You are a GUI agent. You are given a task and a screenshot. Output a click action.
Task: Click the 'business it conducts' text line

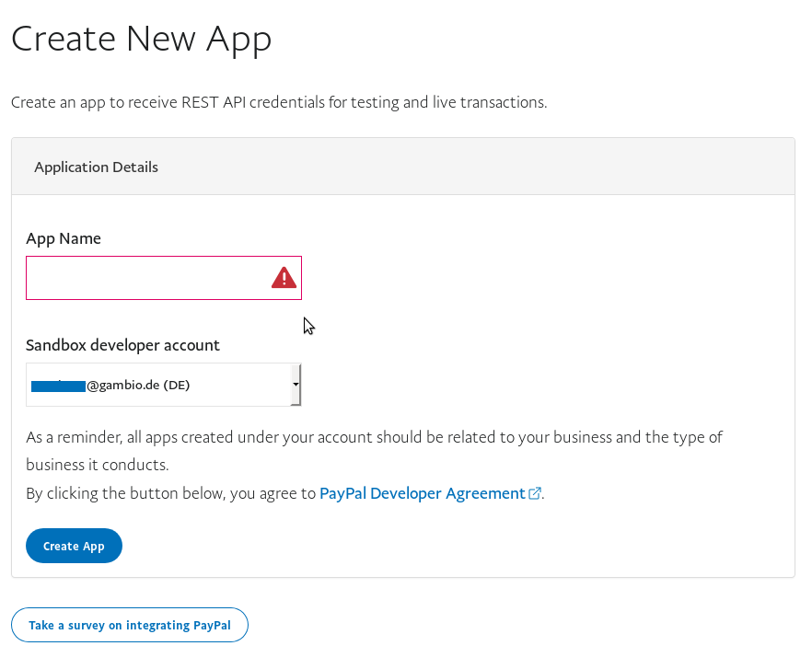[97, 465]
